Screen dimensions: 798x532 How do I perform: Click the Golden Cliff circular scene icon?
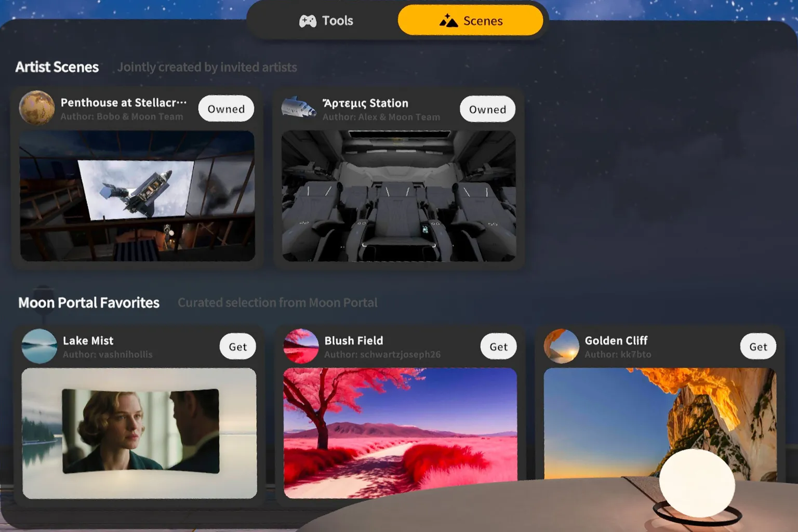(x=562, y=346)
